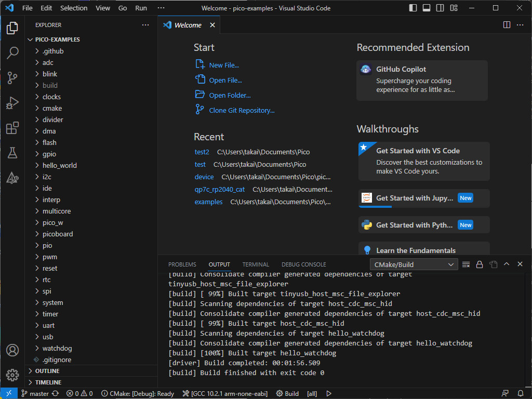Open the Selection menu
Image resolution: width=532 pixels, height=399 pixels.
tap(74, 8)
